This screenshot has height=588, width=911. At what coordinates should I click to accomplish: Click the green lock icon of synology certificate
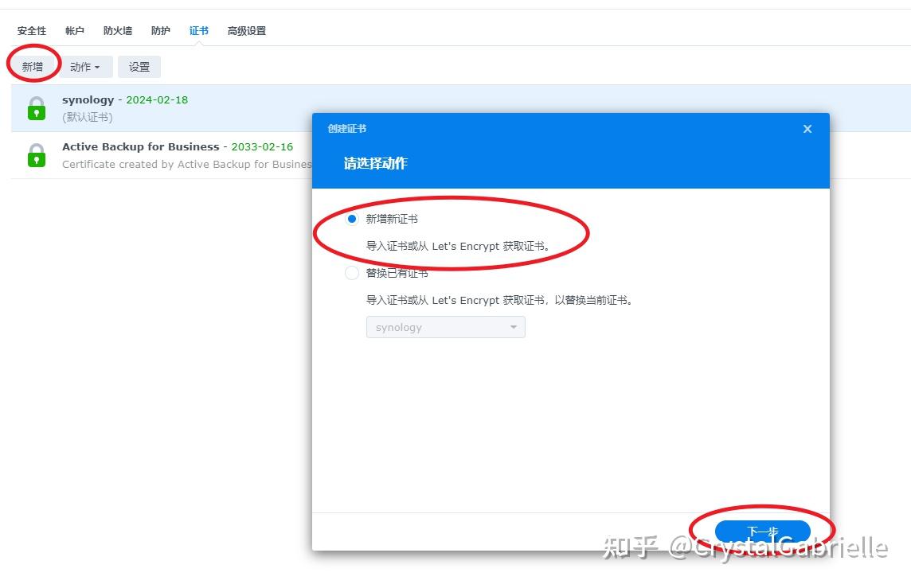36,107
